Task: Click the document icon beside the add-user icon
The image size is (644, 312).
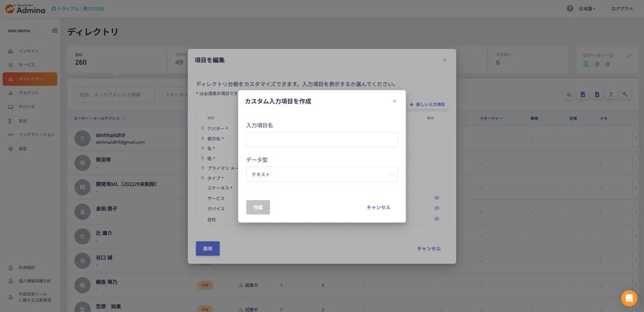Action: pos(583,95)
